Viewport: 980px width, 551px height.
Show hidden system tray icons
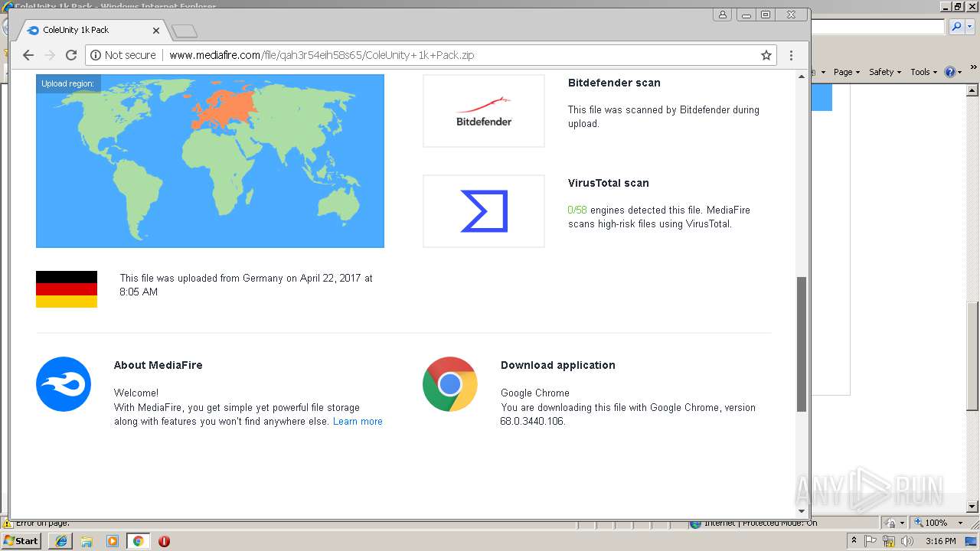854,540
